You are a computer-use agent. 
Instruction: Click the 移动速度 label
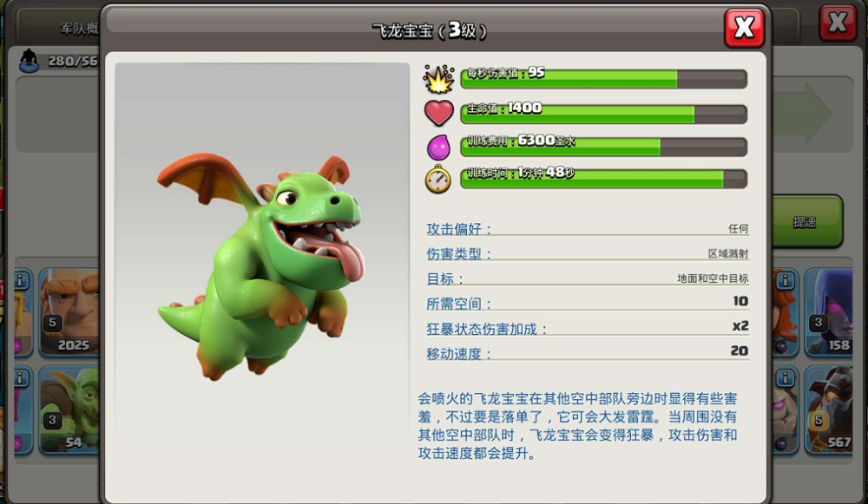point(459,354)
